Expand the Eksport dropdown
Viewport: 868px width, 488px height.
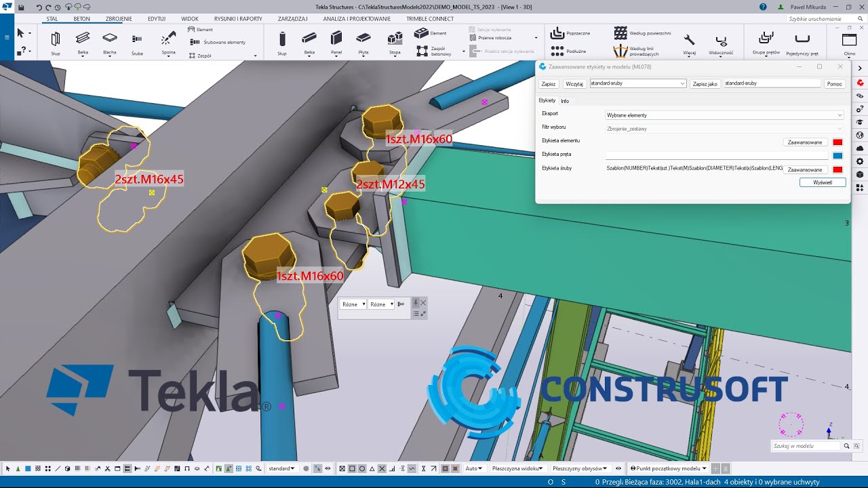pyautogui.click(x=725, y=115)
